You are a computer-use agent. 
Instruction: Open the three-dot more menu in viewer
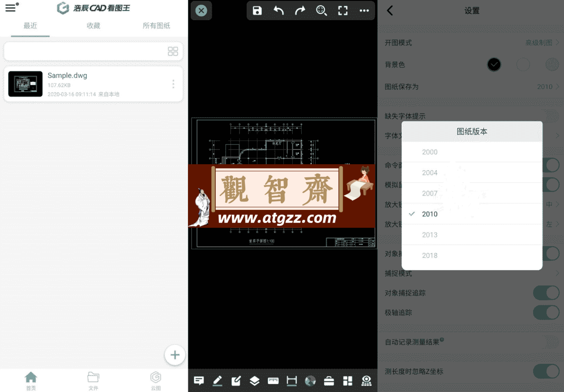[x=364, y=11]
